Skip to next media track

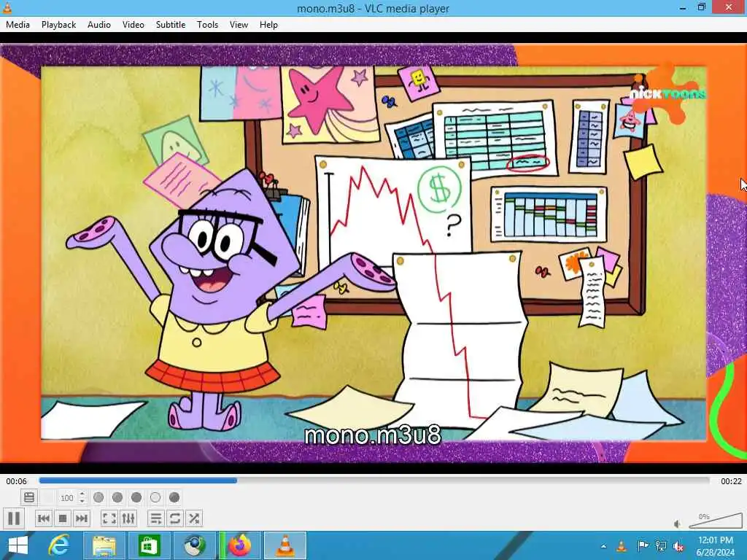pyautogui.click(x=82, y=518)
